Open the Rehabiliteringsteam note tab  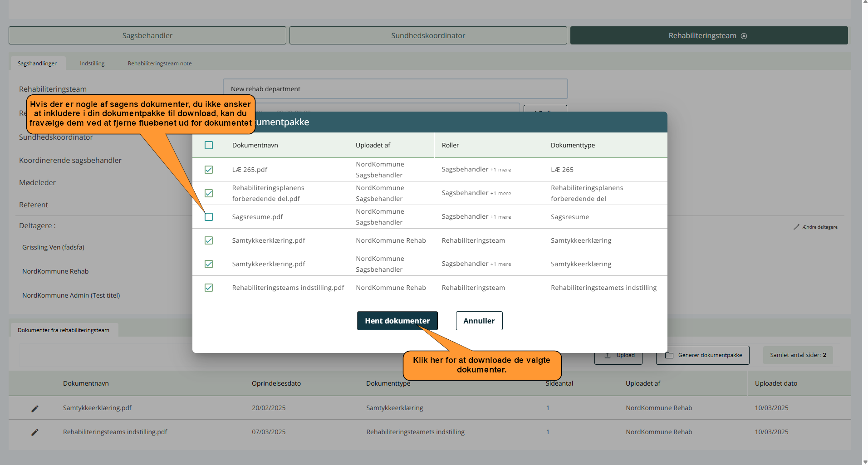(x=160, y=64)
